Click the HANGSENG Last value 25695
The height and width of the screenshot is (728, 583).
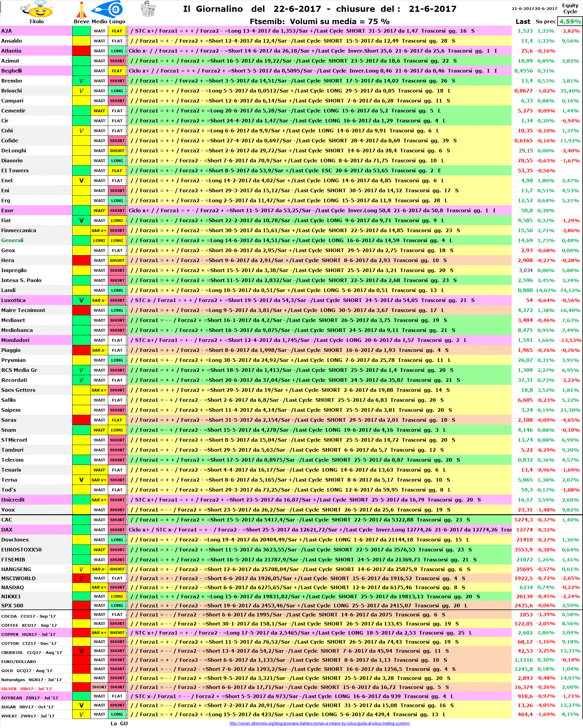pos(524,569)
